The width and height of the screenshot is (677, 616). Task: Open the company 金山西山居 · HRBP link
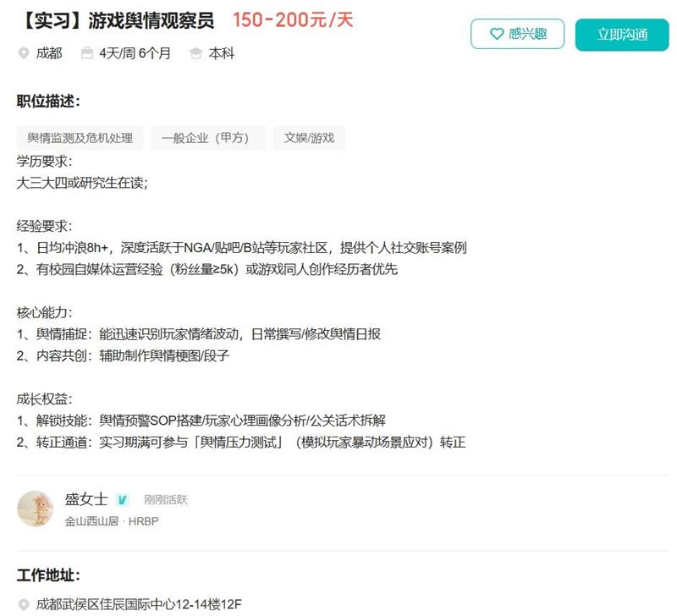click(112, 521)
